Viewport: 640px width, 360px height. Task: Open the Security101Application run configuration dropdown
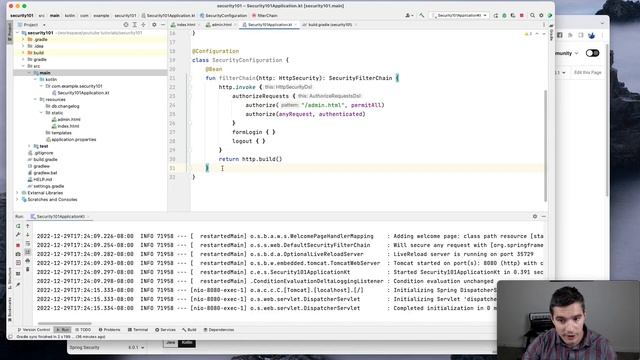point(460,16)
